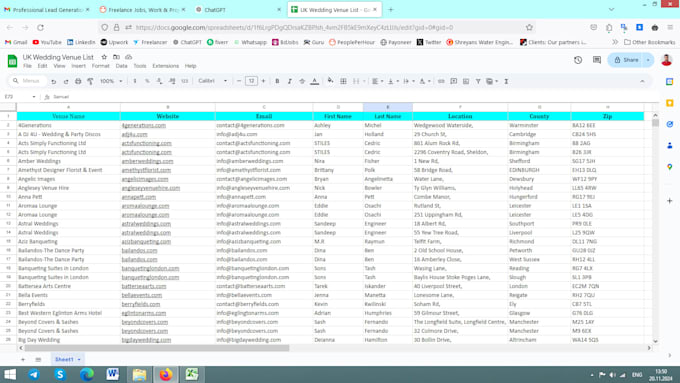Open the View menu
The width and height of the screenshot is (680, 383).
pyautogui.click(x=59, y=66)
